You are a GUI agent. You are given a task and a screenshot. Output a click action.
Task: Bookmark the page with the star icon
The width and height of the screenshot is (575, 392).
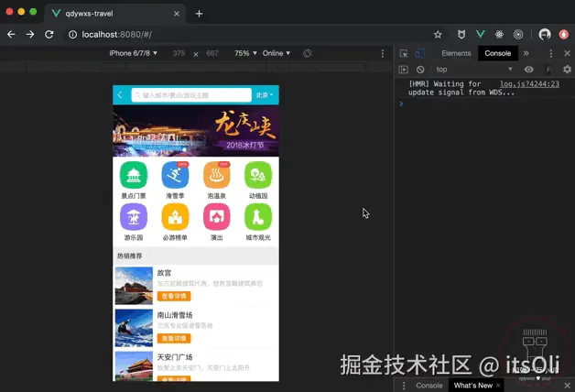(438, 35)
